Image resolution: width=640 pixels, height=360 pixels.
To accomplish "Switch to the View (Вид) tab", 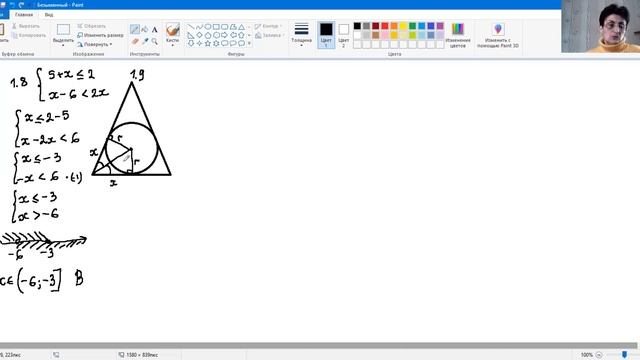I will (49, 15).
